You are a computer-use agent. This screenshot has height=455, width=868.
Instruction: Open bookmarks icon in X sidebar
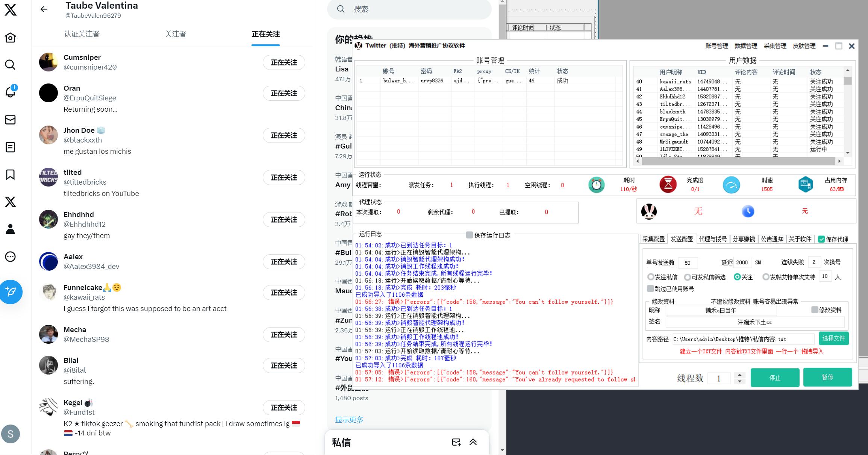pyautogui.click(x=10, y=174)
